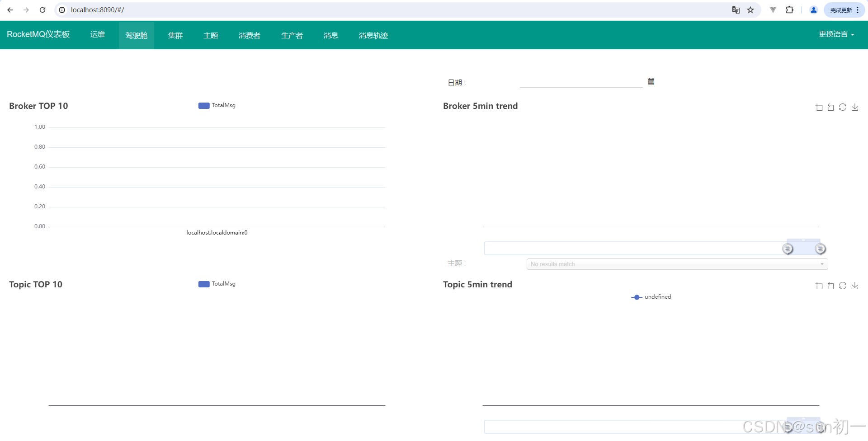Toggle the TotalMsg legend on Broker TOP 10

pos(217,105)
